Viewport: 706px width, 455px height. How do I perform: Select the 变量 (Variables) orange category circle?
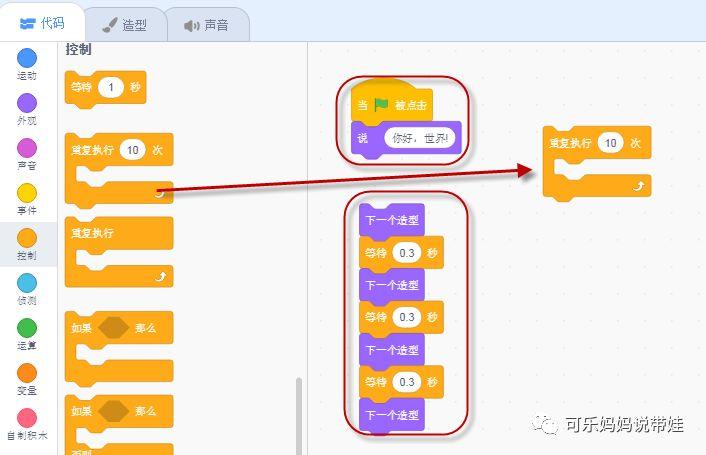tap(27, 373)
